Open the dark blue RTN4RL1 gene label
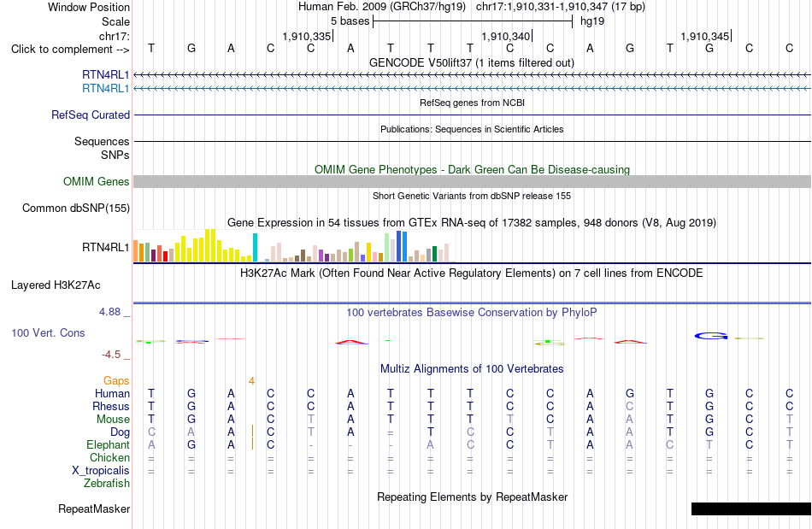 [x=106, y=75]
